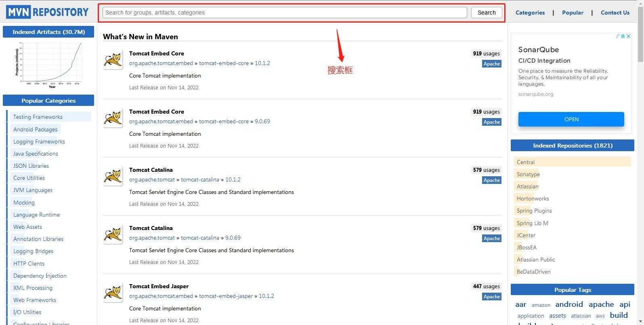Click the Tomcat icon beside Tomcat Catalina 10.1.2
The height and width of the screenshot is (325, 644).
pyautogui.click(x=113, y=177)
